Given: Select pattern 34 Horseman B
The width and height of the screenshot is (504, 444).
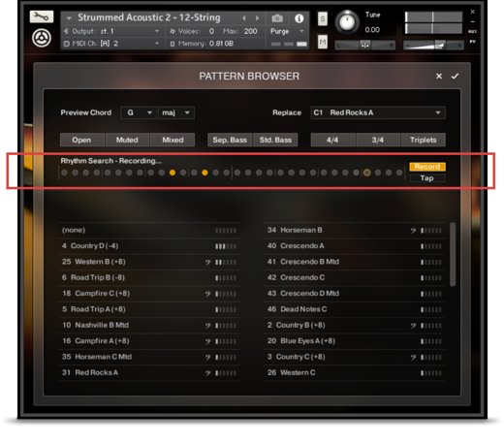Looking at the screenshot, I should pyautogui.click(x=355, y=230).
